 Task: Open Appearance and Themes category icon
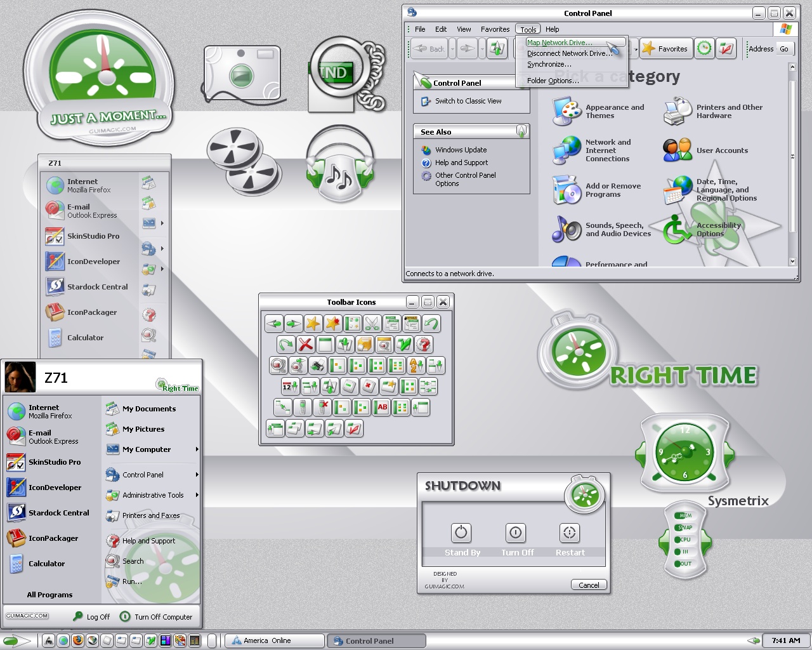pyautogui.click(x=566, y=112)
